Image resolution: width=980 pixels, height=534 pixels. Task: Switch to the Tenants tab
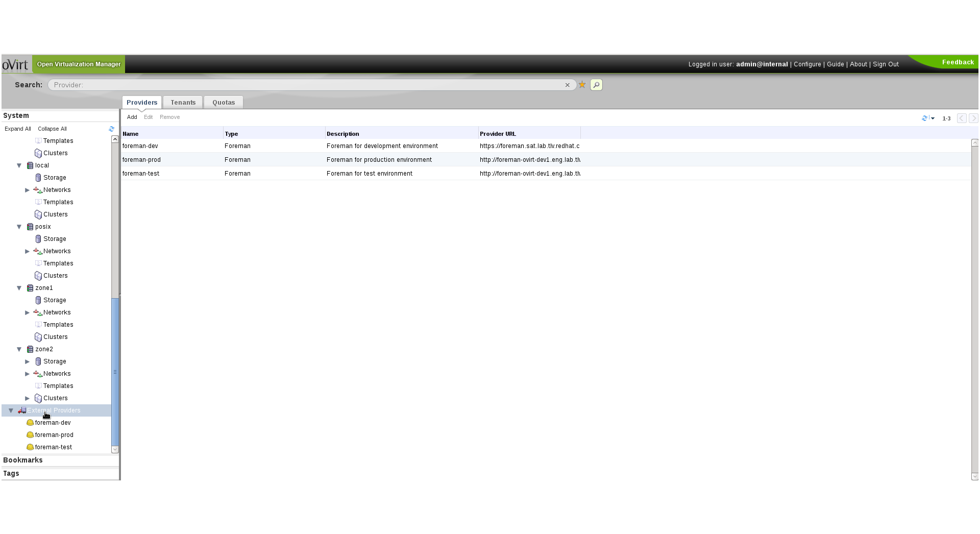coord(183,103)
